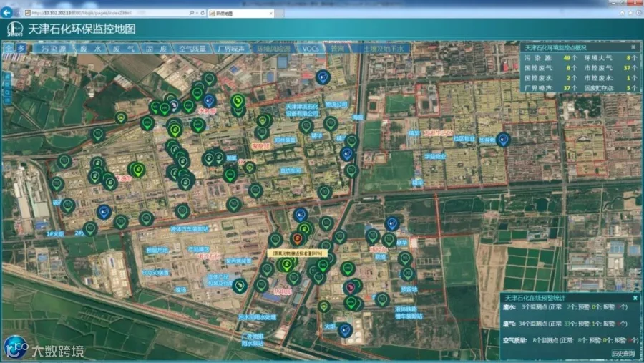Close the 在线预警统计 panel

click(635, 298)
